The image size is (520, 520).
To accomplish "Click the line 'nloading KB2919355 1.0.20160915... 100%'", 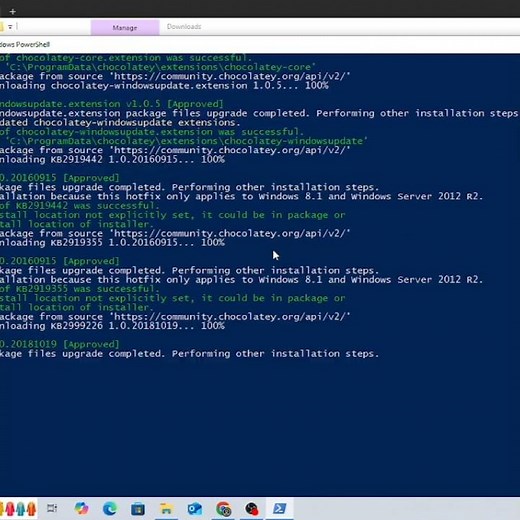I will click(112, 242).
